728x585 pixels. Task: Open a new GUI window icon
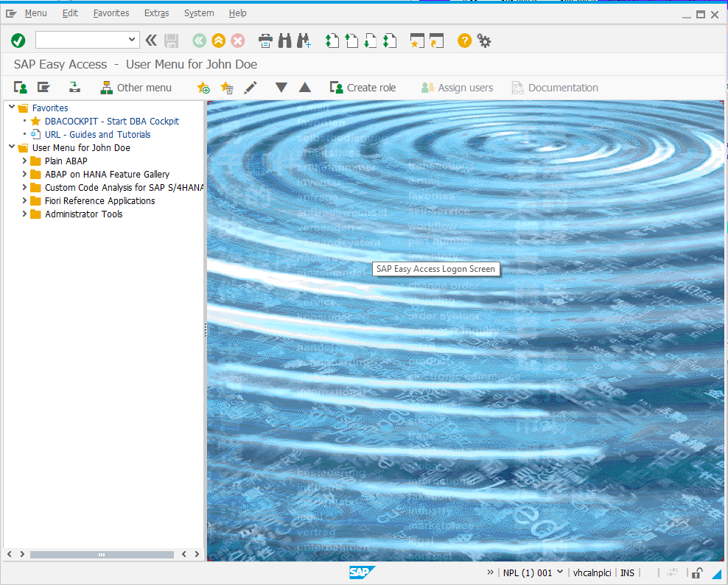[417, 41]
